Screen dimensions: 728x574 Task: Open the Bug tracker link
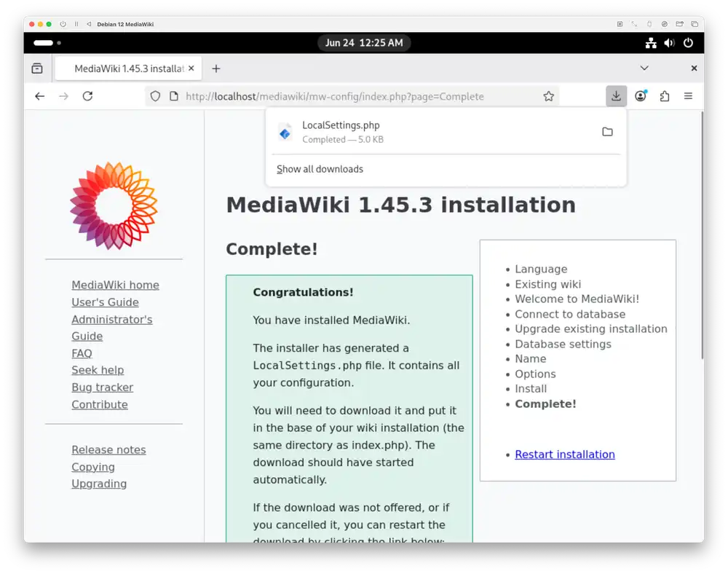(x=102, y=388)
